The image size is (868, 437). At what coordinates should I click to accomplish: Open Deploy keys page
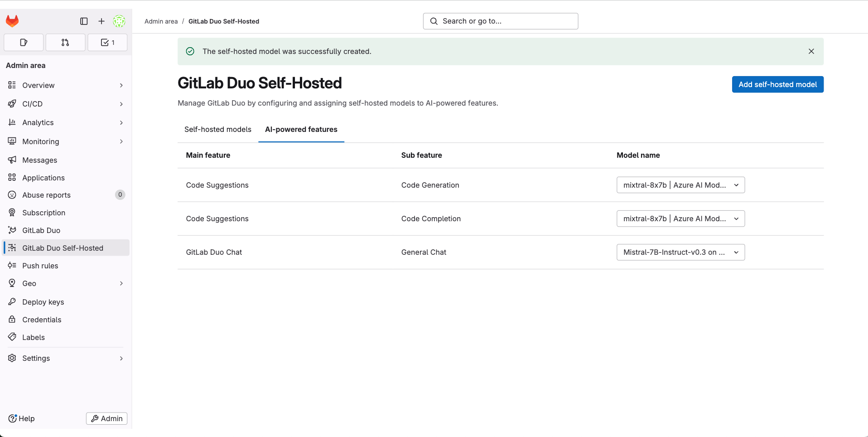tap(66, 302)
